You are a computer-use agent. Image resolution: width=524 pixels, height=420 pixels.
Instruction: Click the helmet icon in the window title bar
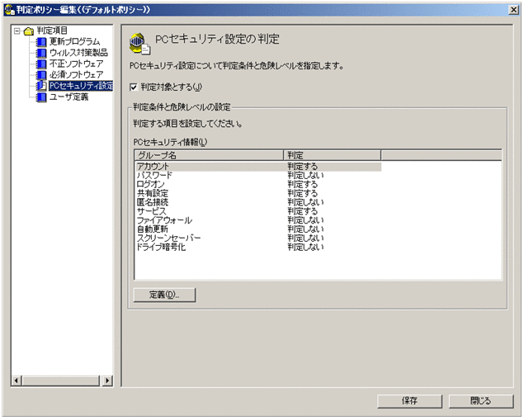click(9, 10)
